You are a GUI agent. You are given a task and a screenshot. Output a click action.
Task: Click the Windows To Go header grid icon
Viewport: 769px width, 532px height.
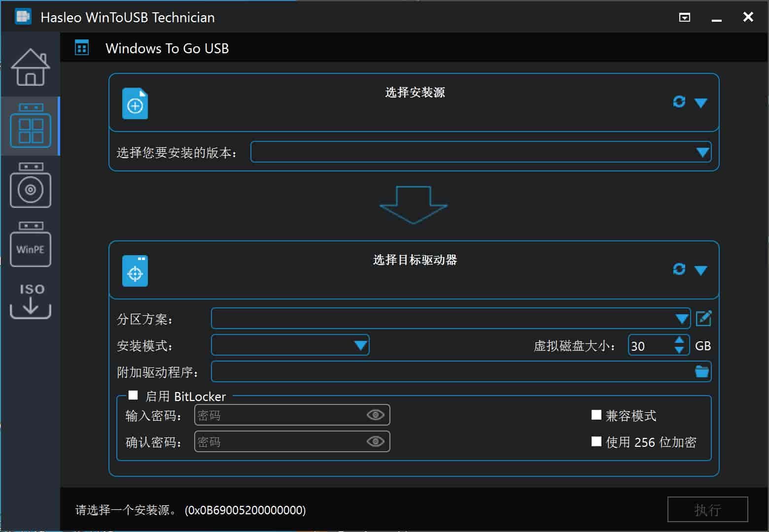(82, 48)
